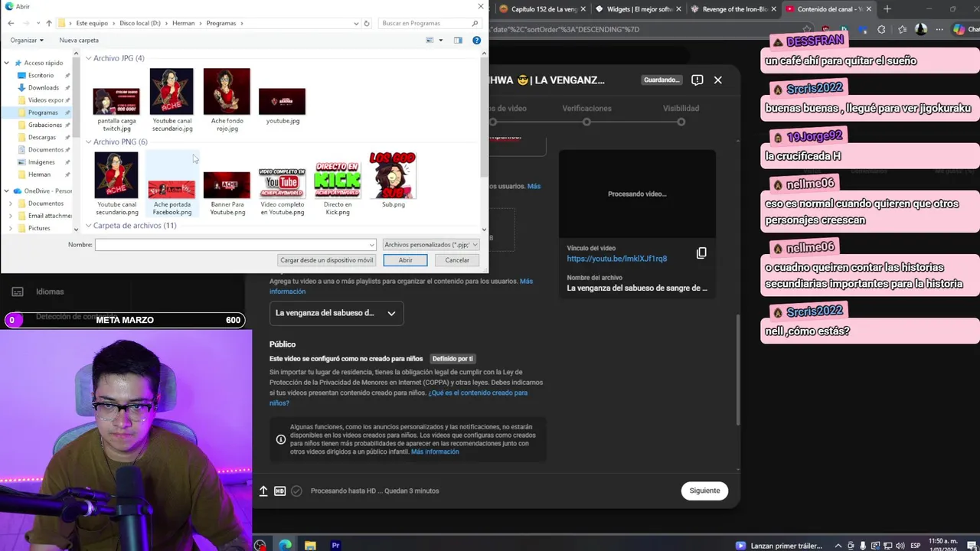Switch to Capítulo 152 browser tab
The height and width of the screenshot is (551, 980).
pyautogui.click(x=544, y=9)
